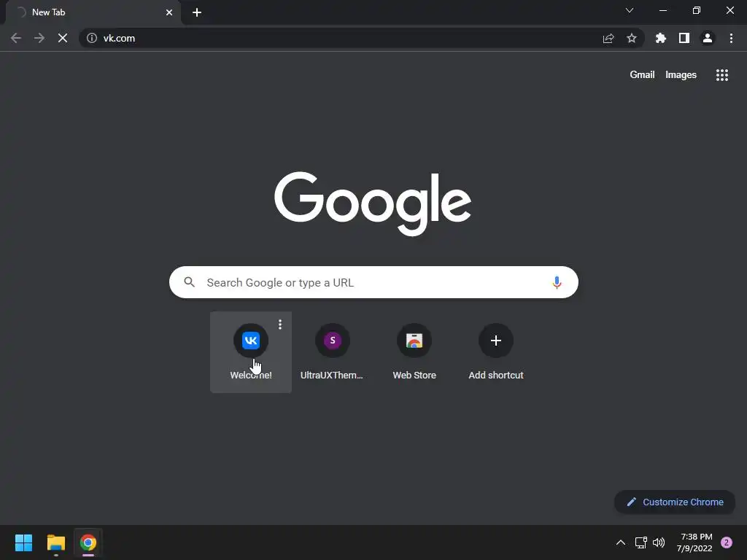Start voice search with microphone
This screenshot has width=747, height=560.
click(557, 282)
